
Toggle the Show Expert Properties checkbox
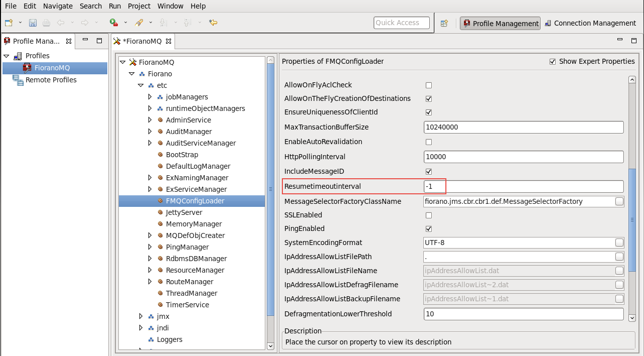point(553,61)
